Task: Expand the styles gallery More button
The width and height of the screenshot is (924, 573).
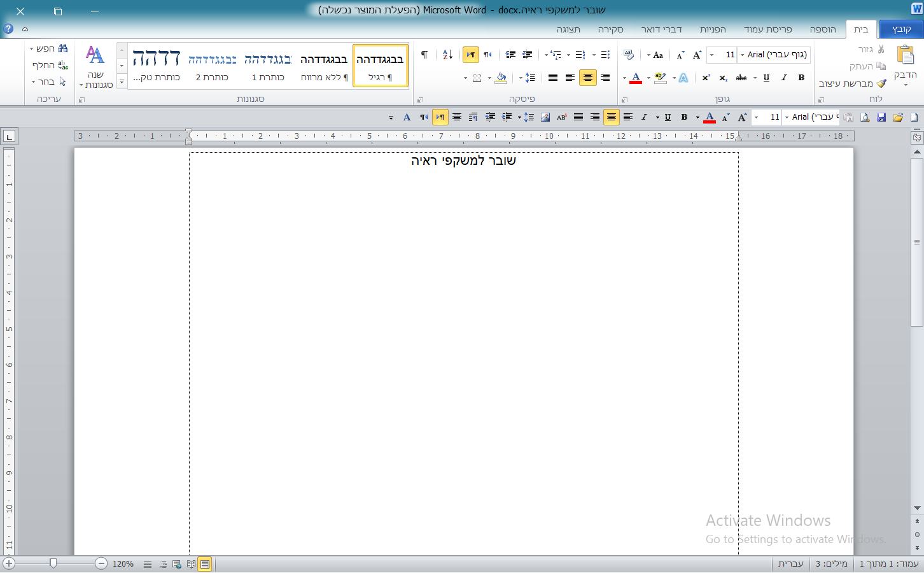Action: pos(122,82)
